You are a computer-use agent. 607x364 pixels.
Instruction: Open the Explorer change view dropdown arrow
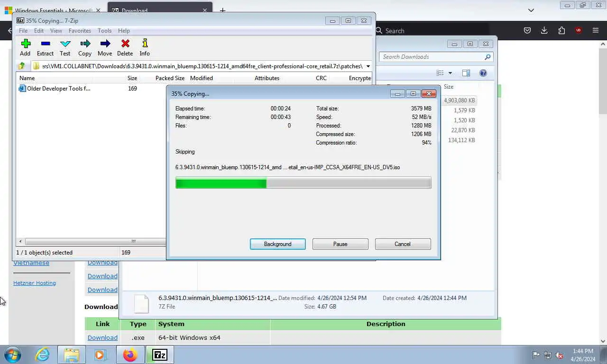click(x=450, y=73)
